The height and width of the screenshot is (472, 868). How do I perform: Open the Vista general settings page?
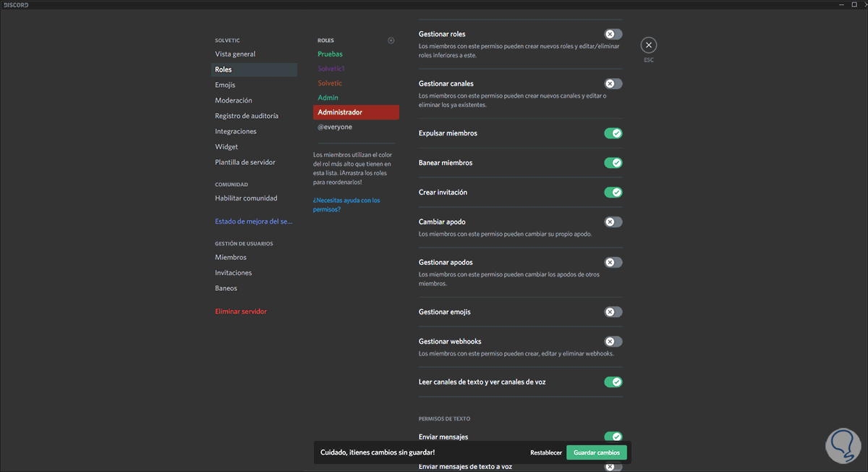click(x=235, y=54)
